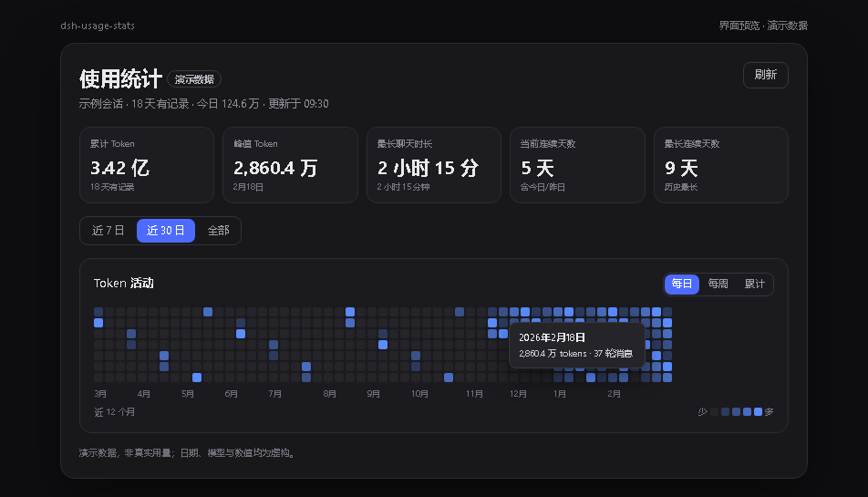This screenshot has width=868, height=497.
Task: Open the 最长聊天时长 stat card
Action: 434,165
